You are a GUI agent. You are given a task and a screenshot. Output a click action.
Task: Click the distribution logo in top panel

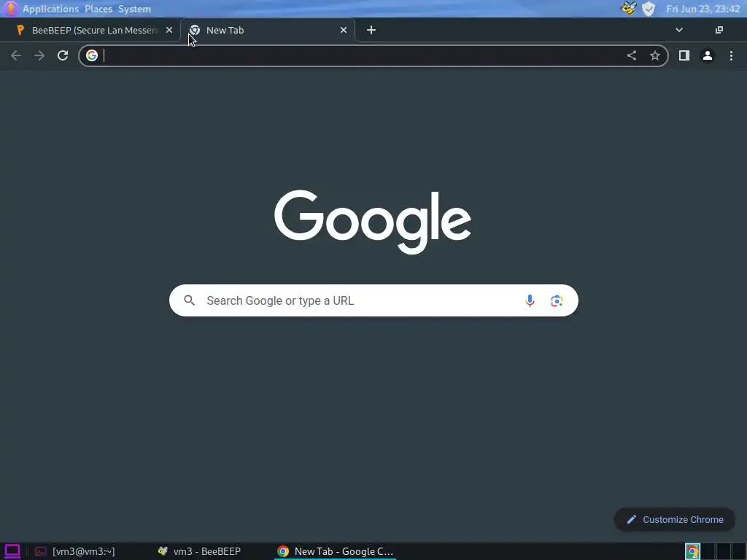10,9
